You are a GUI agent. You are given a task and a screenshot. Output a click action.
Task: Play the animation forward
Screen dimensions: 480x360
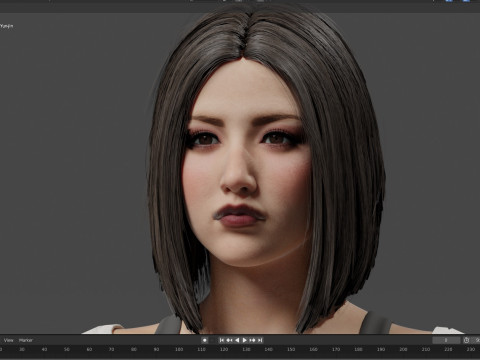[x=245, y=340]
